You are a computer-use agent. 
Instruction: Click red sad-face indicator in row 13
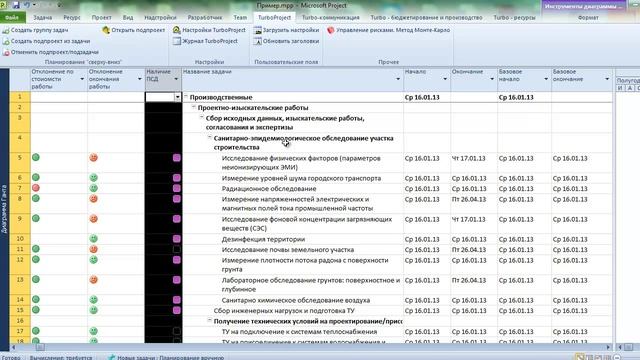[93, 280]
